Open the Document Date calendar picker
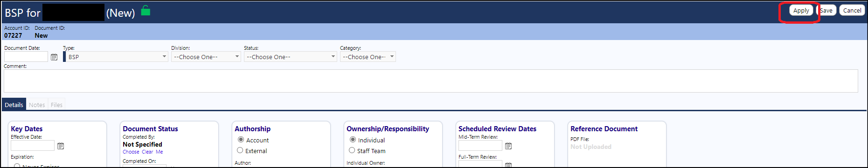The width and height of the screenshot is (868, 168). [54, 57]
